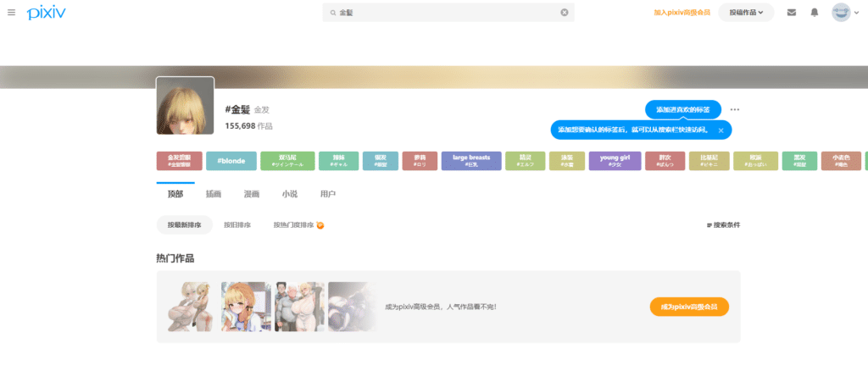Image resolution: width=868 pixels, height=382 pixels.
Task: Select the 欧派 #おっぱい related tag
Action: [x=755, y=161]
